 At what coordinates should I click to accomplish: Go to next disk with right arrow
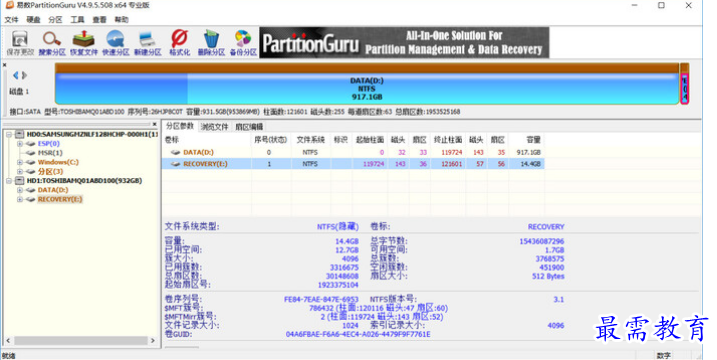[24, 75]
